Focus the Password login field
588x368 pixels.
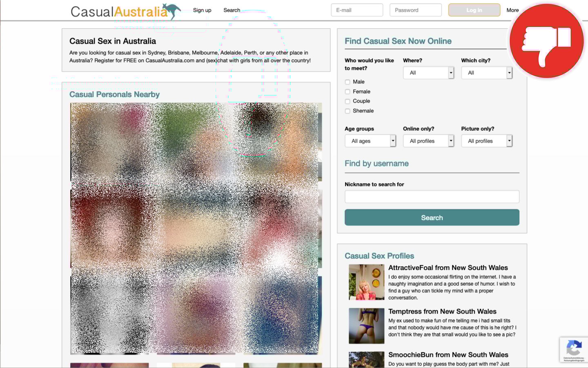tap(416, 10)
